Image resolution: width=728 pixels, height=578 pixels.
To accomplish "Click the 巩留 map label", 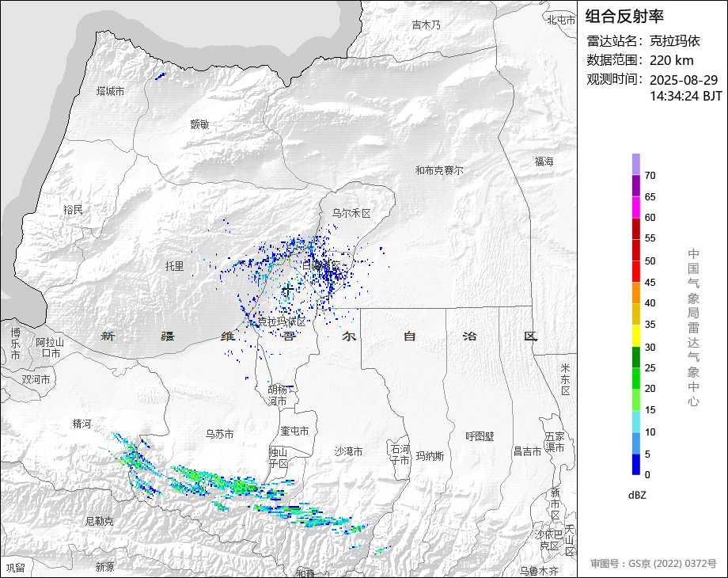I will pos(16,568).
